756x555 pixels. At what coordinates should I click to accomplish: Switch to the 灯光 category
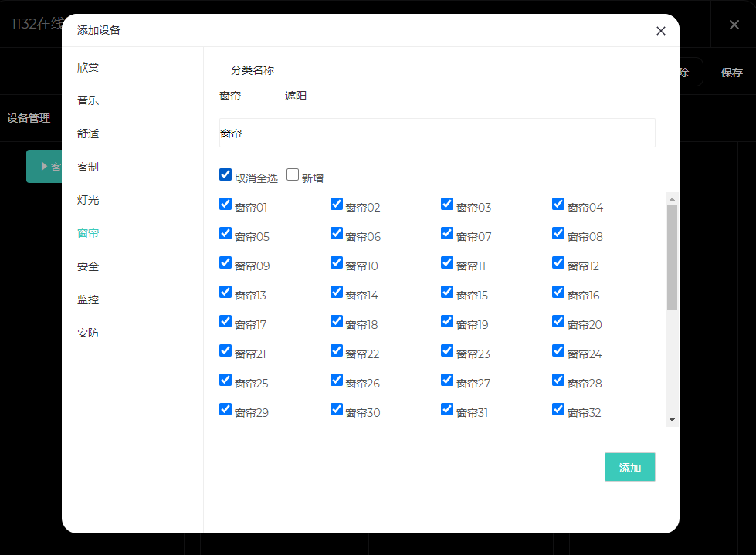pos(88,200)
